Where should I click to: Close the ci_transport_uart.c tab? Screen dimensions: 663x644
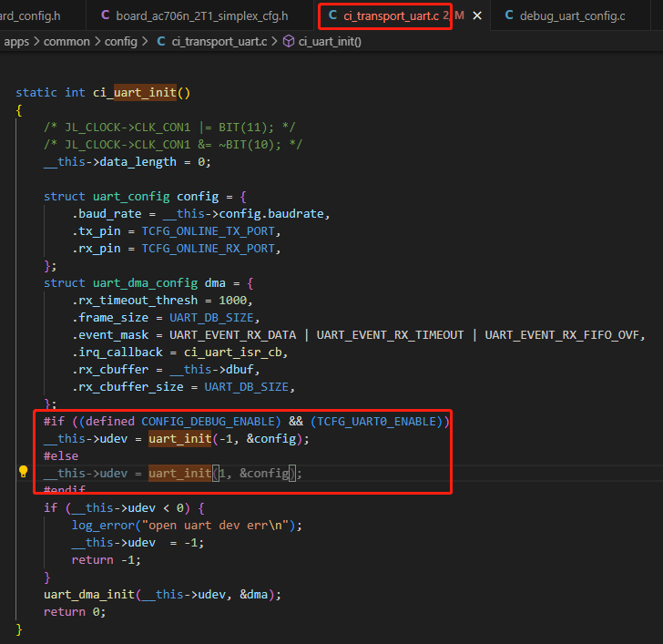coord(477,16)
